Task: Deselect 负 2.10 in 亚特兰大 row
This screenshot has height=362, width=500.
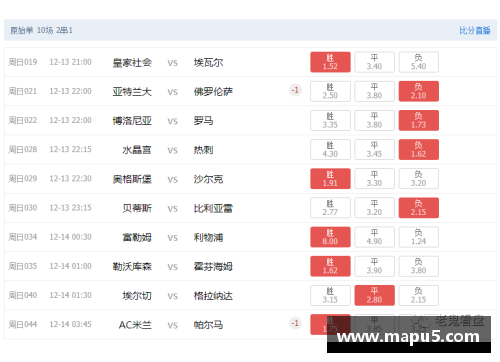Action: (419, 91)
